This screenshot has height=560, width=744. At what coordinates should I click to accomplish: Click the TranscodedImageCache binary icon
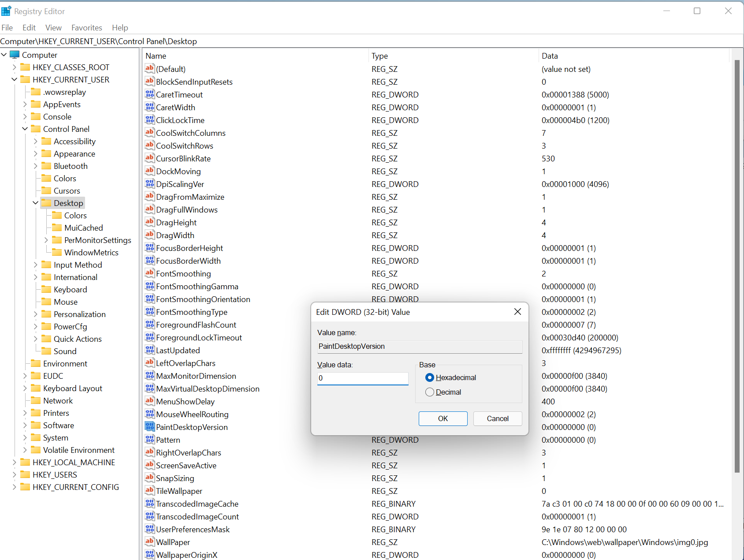pyautogui.click(x=150, y=503)
